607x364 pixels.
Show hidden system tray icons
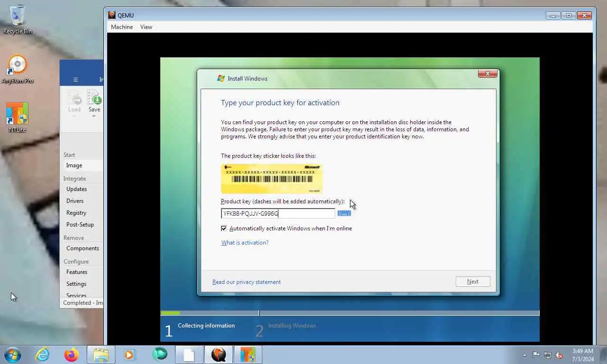point(524,355)
